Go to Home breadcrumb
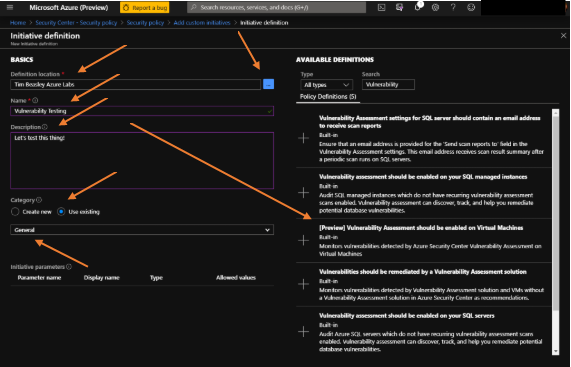This screenshot has width=571, height=367. coord(18,23)
